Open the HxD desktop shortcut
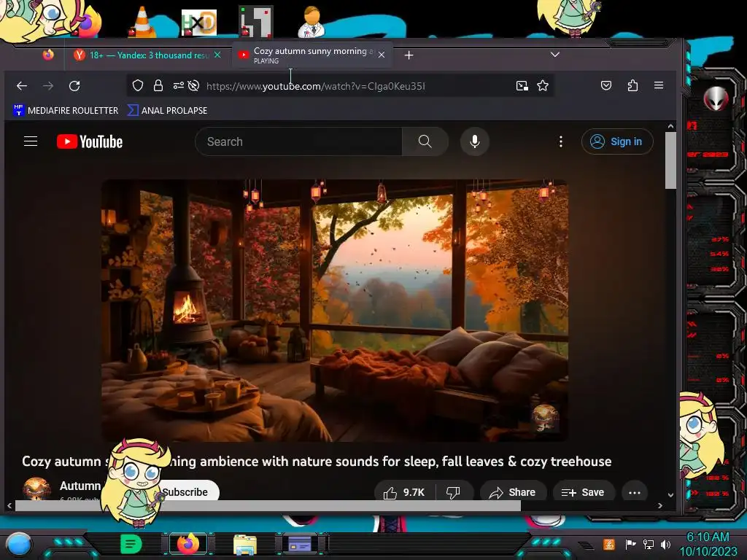Image resolution: width=747 pixels, height=560 pixels. pos(199,23)
